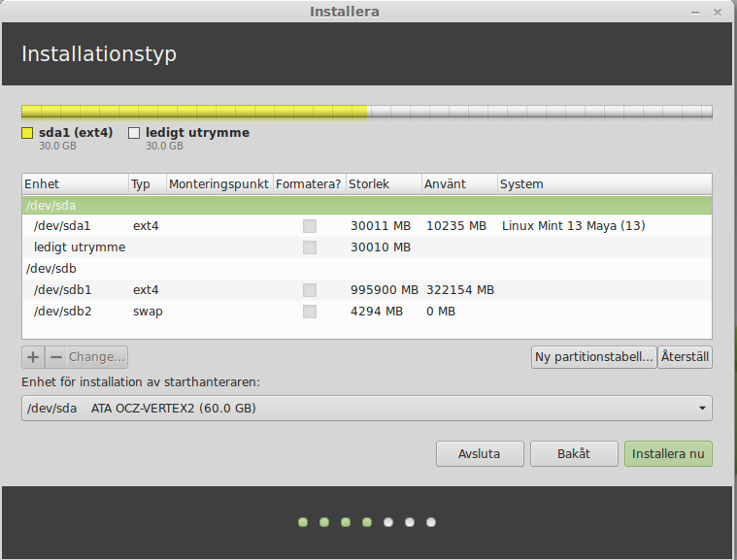Click the yellow sda1 (ext4) legend swatch
737x560 pixels.
[x=27, y=133]
